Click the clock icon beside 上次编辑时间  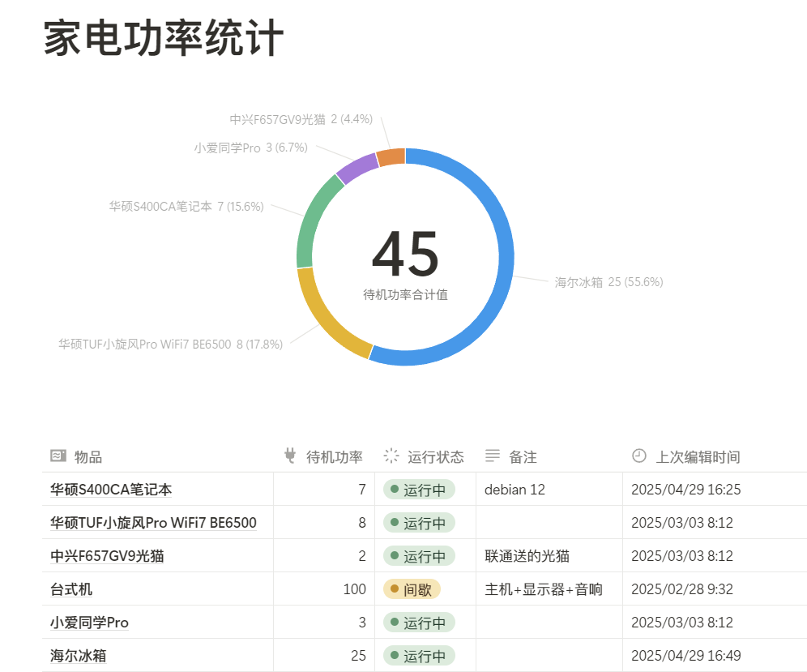click(x=638, y=456)
